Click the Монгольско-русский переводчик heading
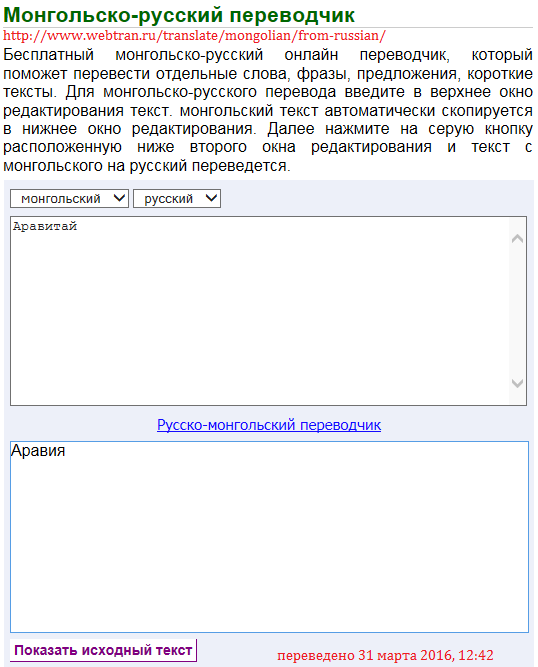Viewport: 538px width, 667px height. coord(179,15)
